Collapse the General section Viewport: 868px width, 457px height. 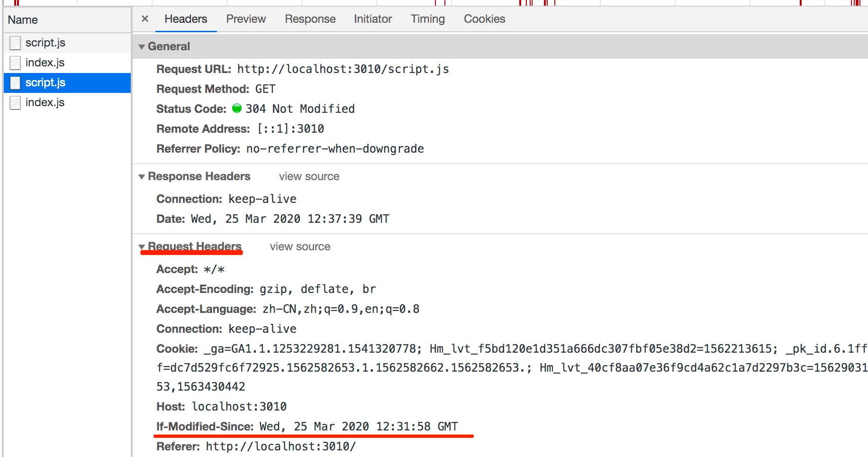[142, 47]
